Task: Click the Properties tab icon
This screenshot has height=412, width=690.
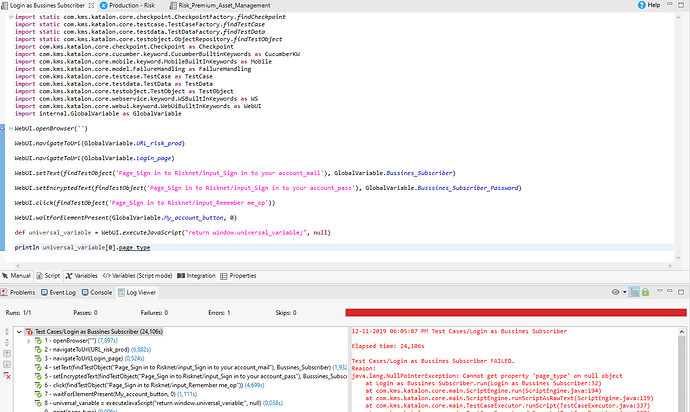Action: pyautogui.click(x=224, y=276)
